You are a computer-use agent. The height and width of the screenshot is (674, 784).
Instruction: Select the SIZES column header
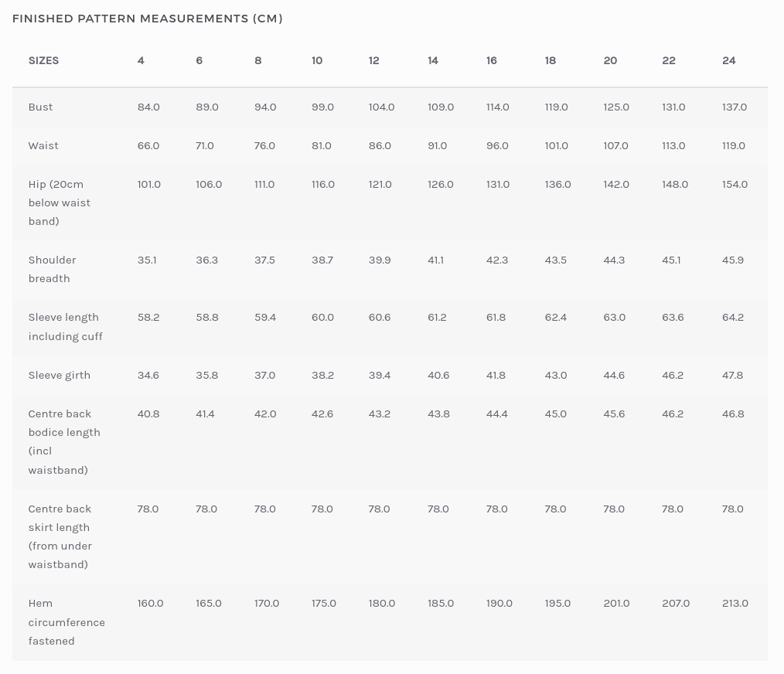pyautogui.click(x=43, y=60)
